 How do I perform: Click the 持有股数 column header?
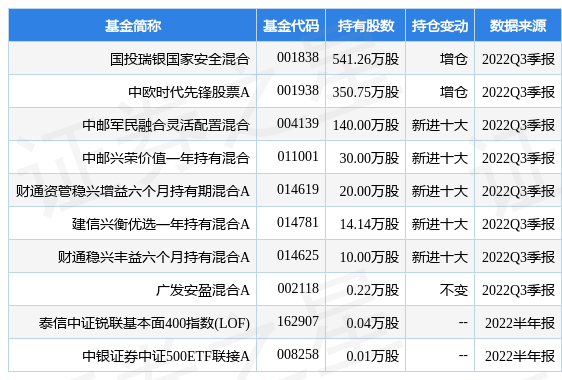click(x=366, y=26)
